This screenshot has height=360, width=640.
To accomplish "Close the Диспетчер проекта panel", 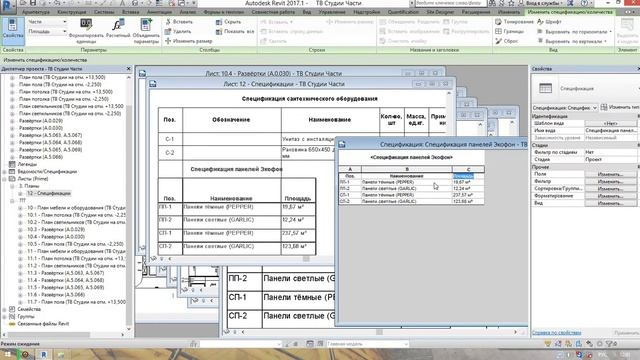I will (129, 69).
